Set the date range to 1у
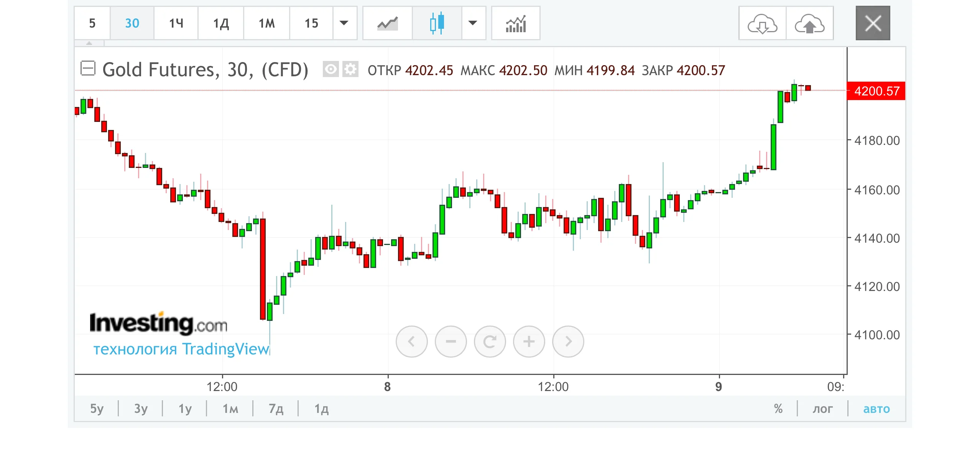The height and width of the screenshot is (452, 980). coord(185,408)
